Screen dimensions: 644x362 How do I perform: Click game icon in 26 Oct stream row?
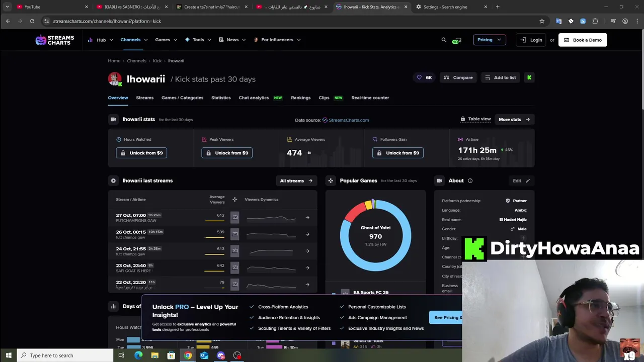234,234
